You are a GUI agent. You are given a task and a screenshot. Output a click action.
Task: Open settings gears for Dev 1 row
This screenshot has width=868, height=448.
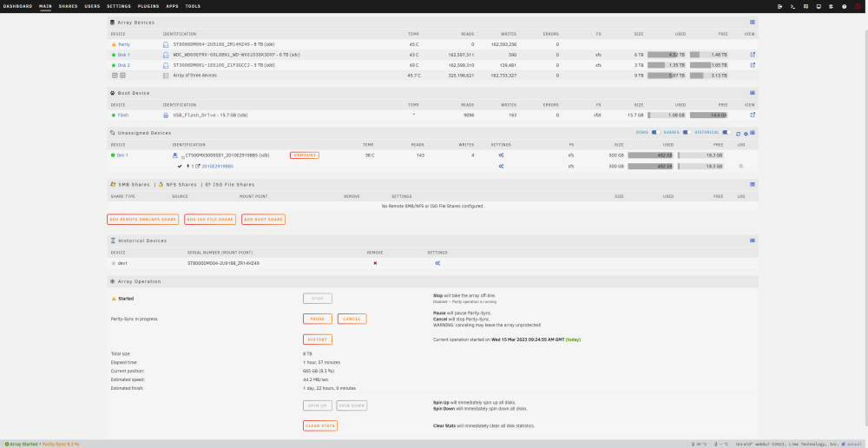(501, 155)
